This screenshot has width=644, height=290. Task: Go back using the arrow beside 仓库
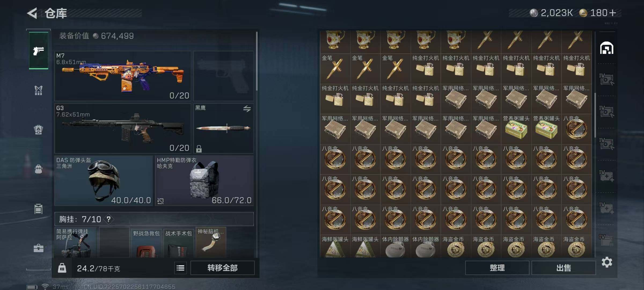click(32, 13)
